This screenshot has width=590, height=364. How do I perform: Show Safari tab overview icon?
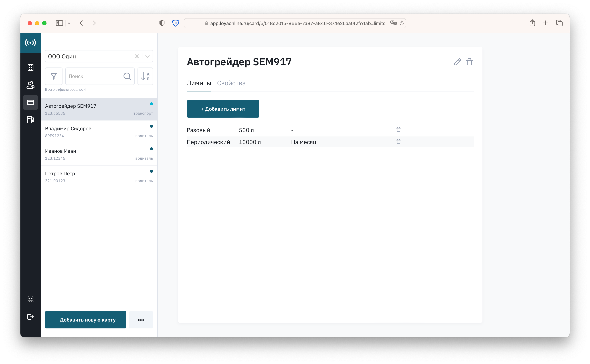(559, 23)
